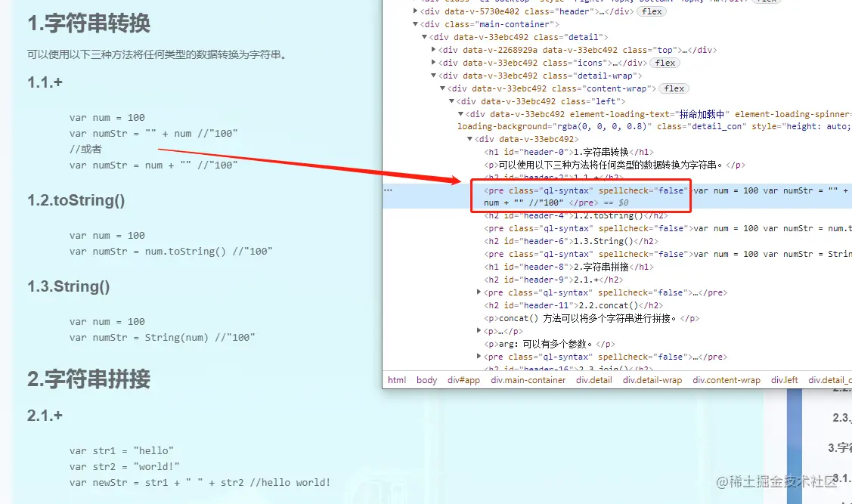852x504 pixels.
Task: Click the 1.3.String() subheading in article
Action: [69, 286]
